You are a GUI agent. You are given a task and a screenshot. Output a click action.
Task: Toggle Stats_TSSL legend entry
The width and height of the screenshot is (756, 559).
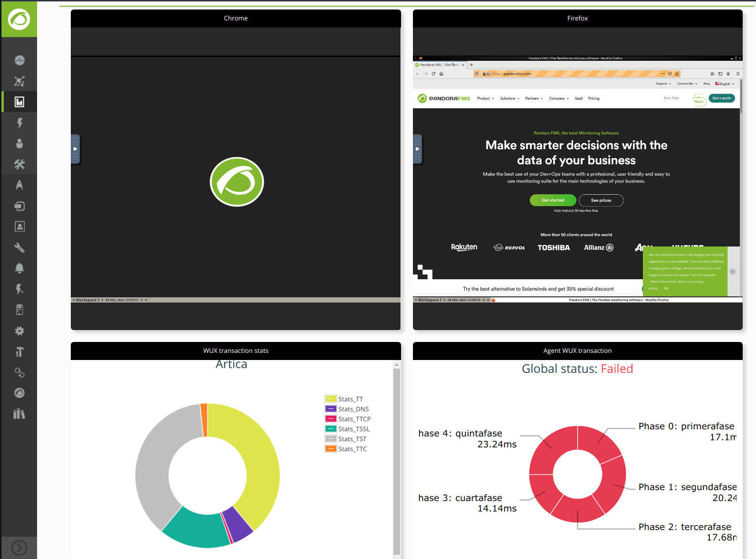(347, 429)
